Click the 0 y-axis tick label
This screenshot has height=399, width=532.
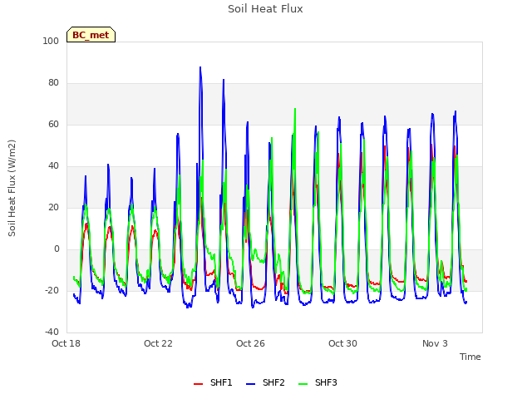57,249
